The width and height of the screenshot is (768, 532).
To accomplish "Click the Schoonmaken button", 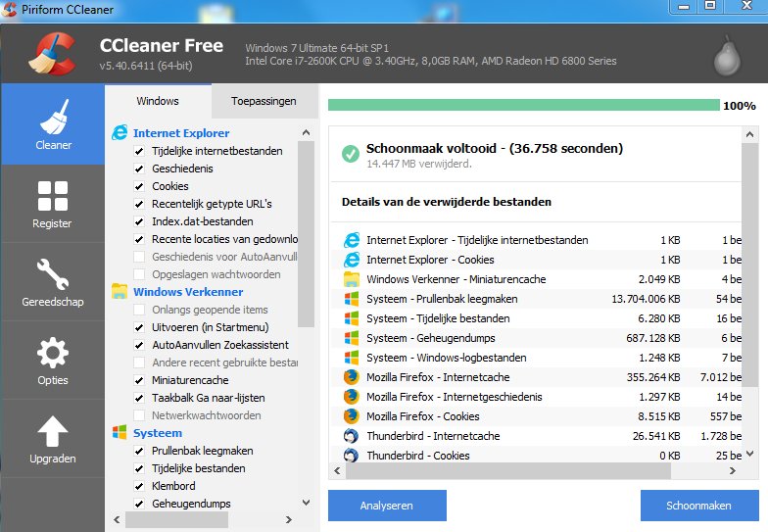I will click(x=699, y=506).
